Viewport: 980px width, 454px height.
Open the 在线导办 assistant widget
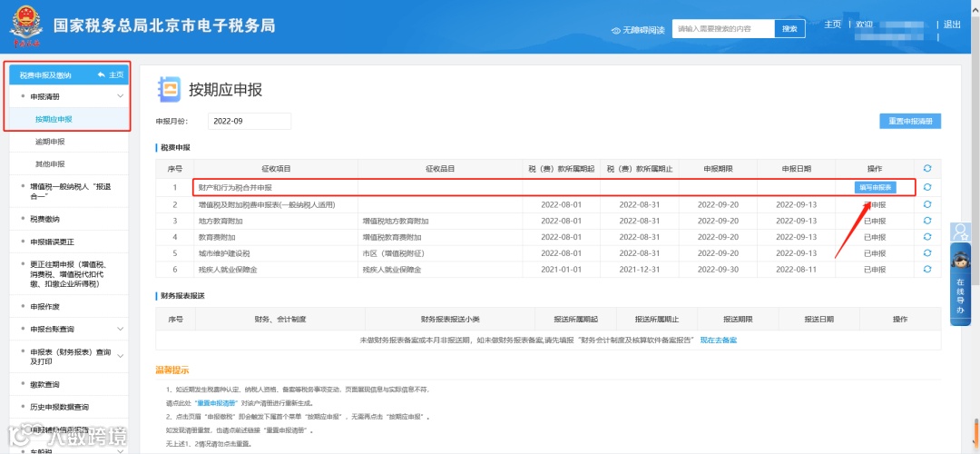(x=960, y=284)
